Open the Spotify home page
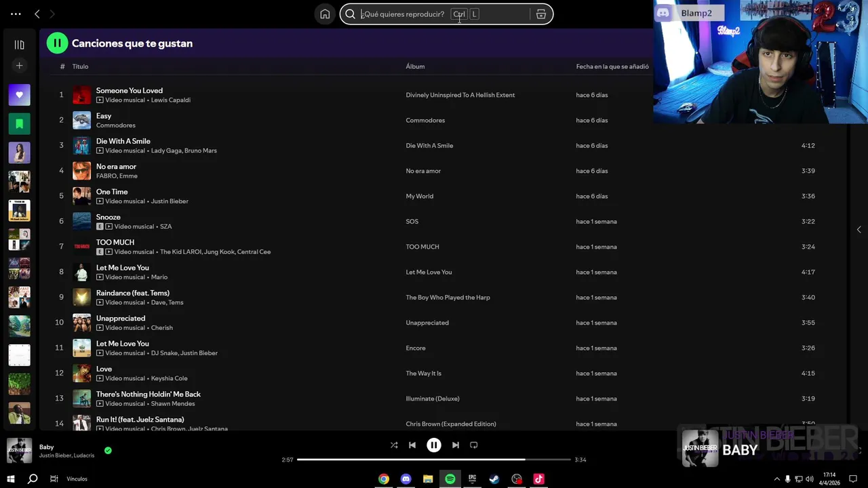 [x=325, y=14]
